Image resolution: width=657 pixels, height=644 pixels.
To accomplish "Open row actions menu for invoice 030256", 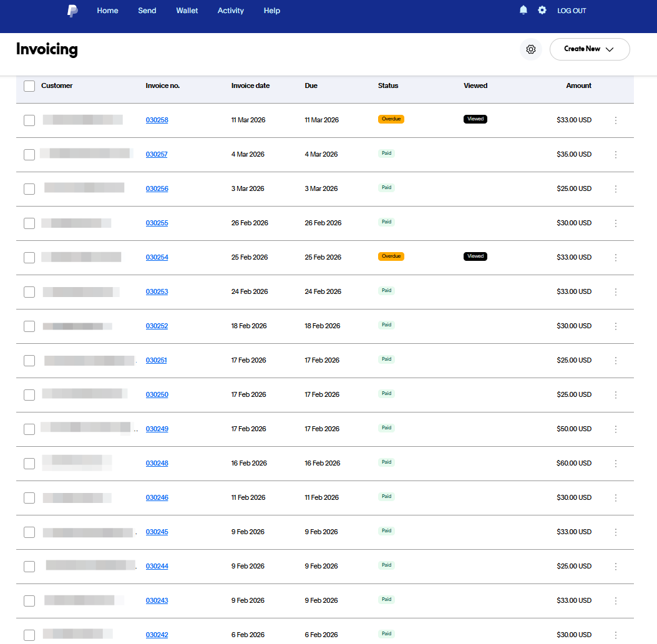I will pos(616,189).
